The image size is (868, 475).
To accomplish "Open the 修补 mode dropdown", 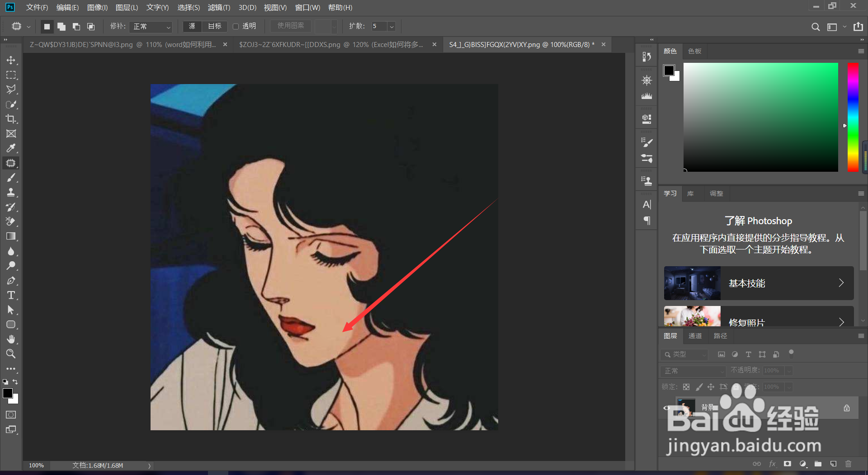I will click(151, 27).
